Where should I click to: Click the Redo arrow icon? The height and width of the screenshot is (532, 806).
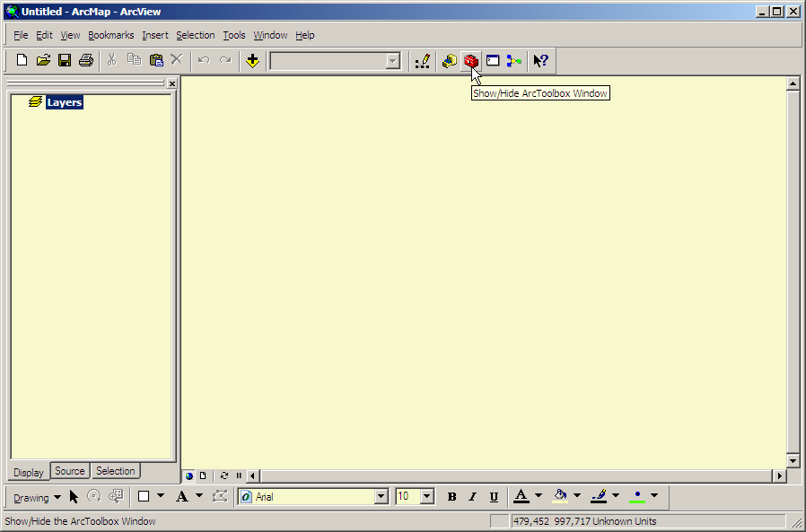225,61
